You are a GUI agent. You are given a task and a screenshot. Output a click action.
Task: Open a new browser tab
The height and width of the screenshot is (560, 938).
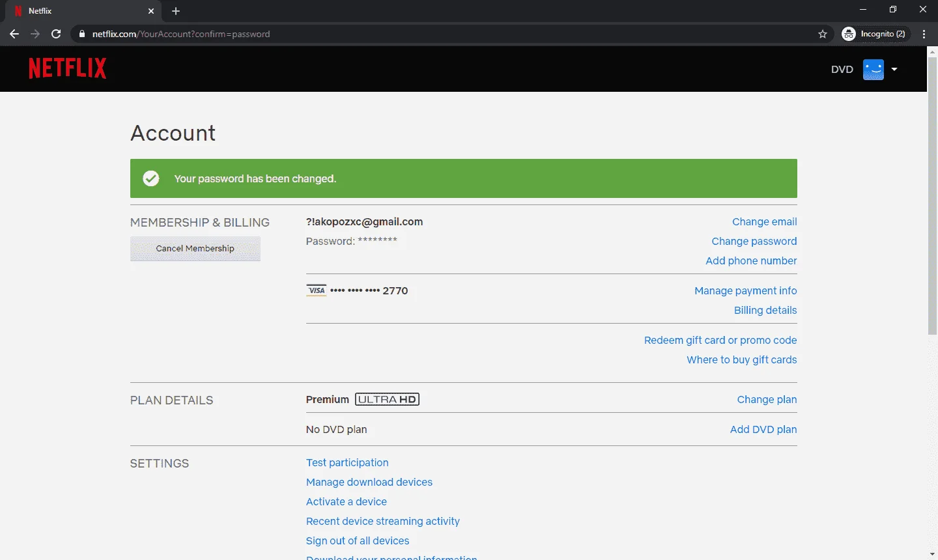[x=176, y=11]
